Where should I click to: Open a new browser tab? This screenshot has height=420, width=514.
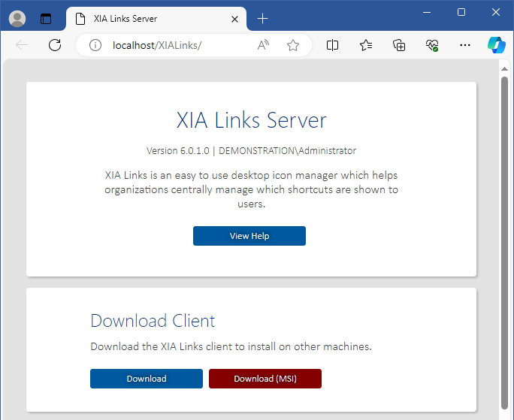[x=262, y=19]
